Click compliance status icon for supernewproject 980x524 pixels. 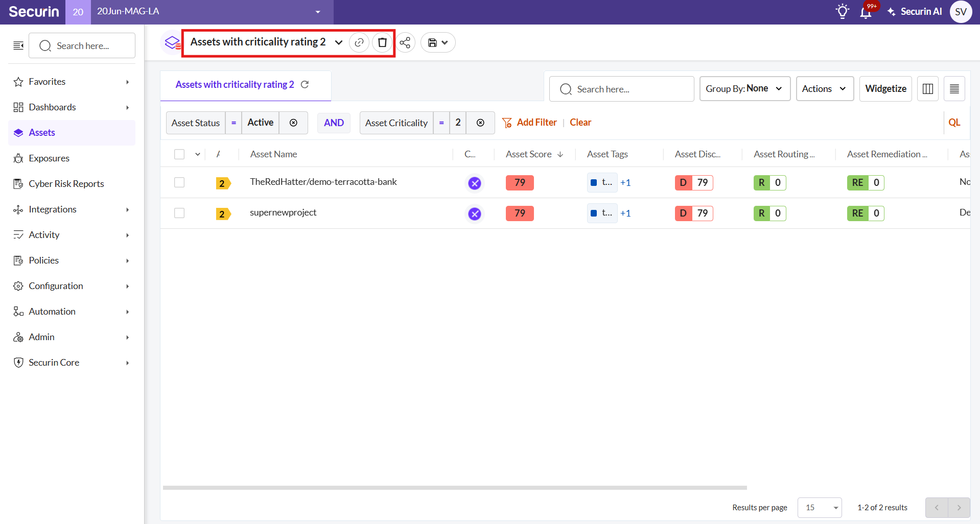pos(475,213)
